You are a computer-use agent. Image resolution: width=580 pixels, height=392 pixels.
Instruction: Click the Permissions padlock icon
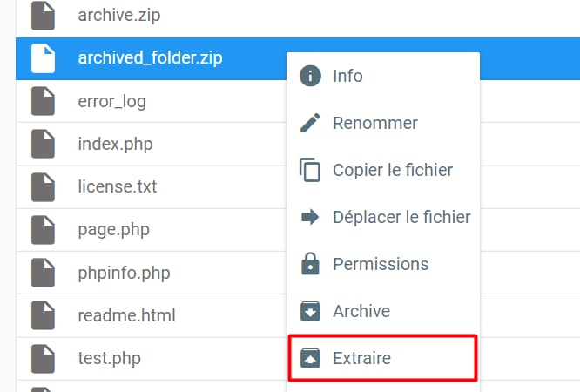[309, 264]
